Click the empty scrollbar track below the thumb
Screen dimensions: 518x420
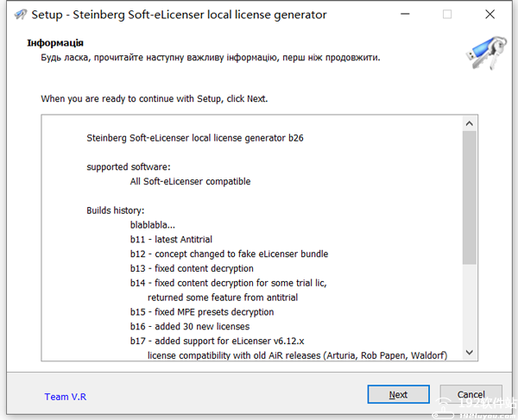(x=469, y=304)
